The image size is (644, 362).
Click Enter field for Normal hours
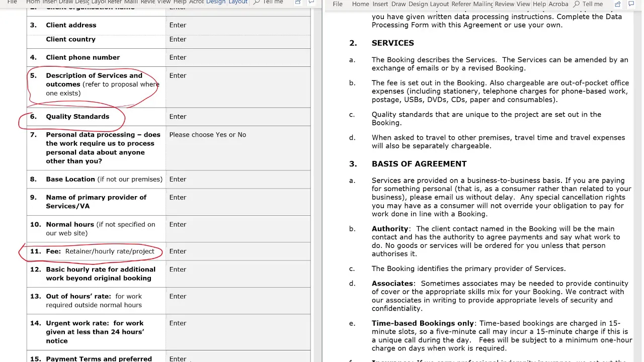coord(238,229)
